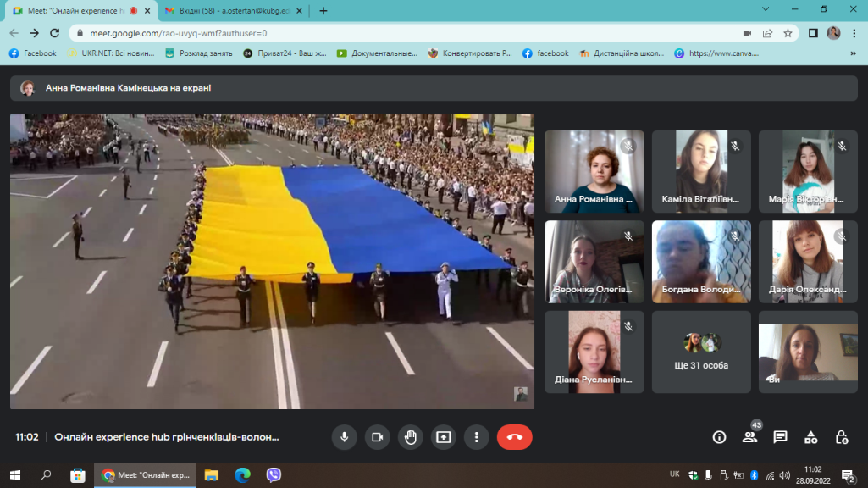Open the Activities panel

[810, 437]
